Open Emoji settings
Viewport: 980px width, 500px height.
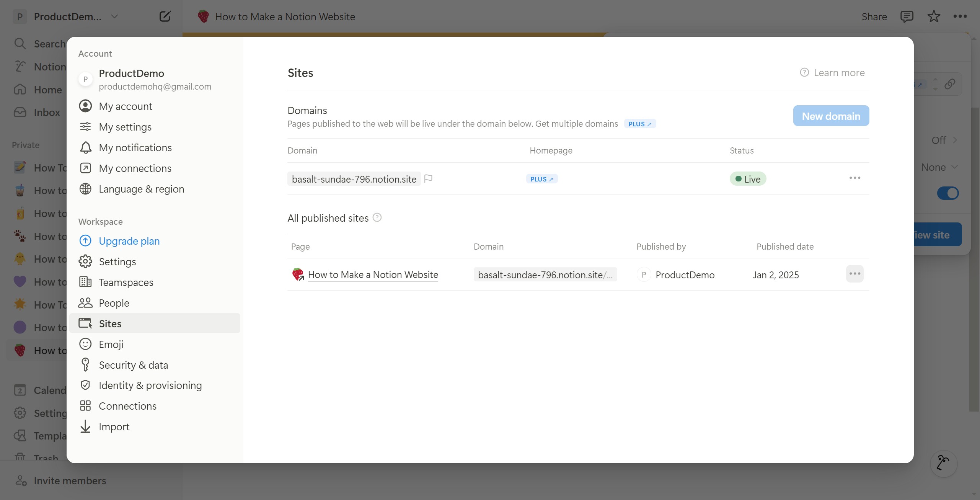point(155,344)
